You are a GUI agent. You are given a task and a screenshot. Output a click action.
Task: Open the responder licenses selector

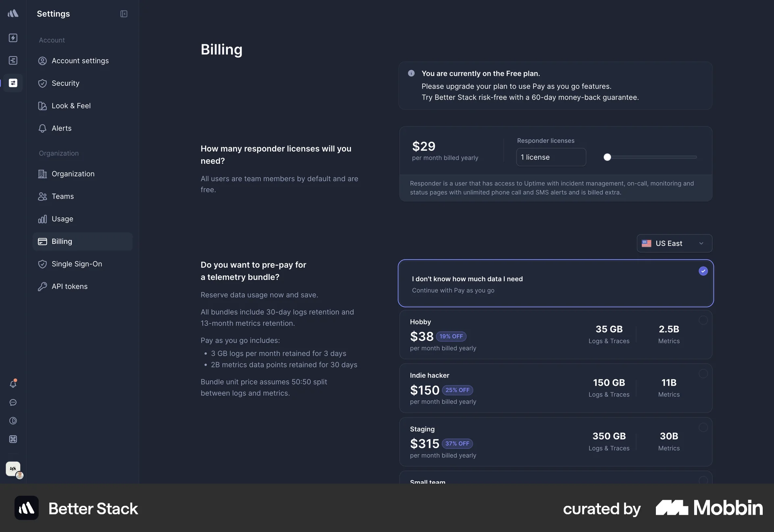551,157
